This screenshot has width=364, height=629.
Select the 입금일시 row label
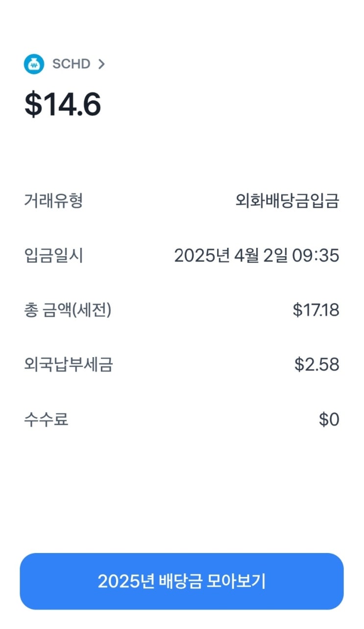point(53,256)
